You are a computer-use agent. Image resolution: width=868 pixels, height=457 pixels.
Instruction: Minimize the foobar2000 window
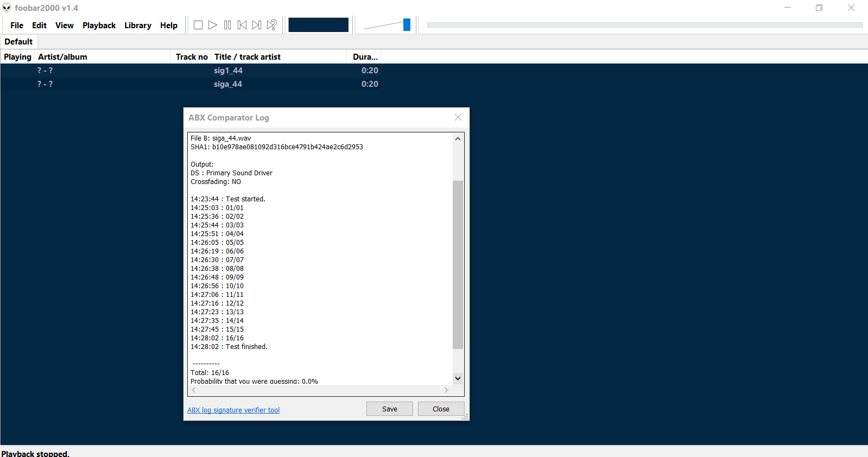(788, 8)
